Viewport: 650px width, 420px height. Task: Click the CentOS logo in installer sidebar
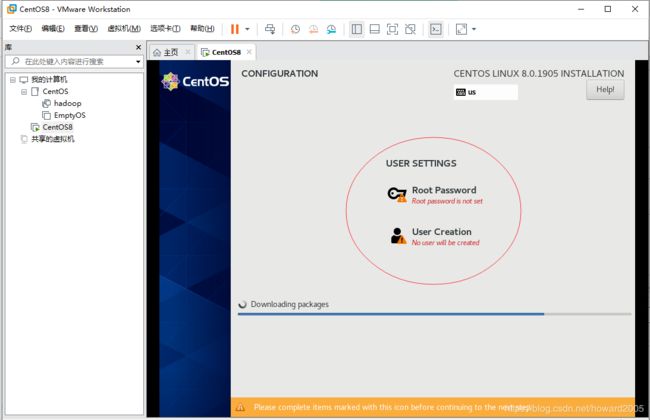[x=195, y=81]
